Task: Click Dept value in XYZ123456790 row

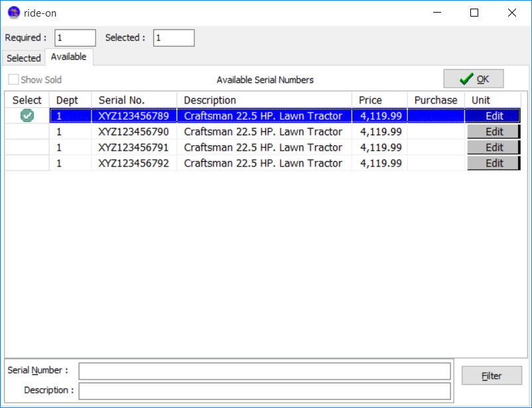Action: (x=70, y=132)
